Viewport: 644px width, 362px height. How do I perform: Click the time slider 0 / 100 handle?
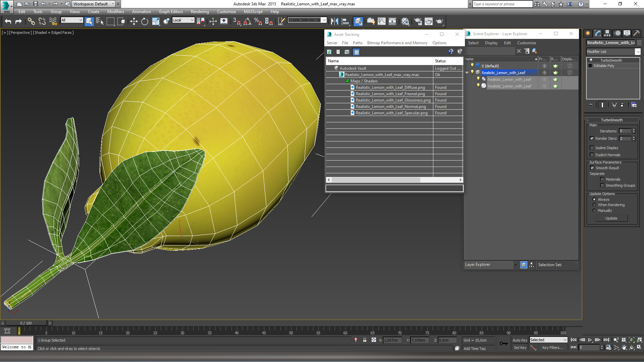[26, 323]
